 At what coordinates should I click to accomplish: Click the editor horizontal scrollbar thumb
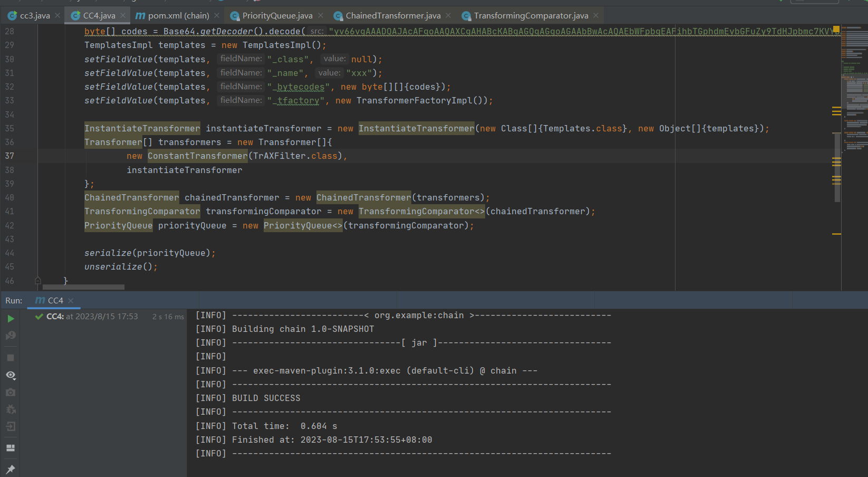tap(83, 287)
